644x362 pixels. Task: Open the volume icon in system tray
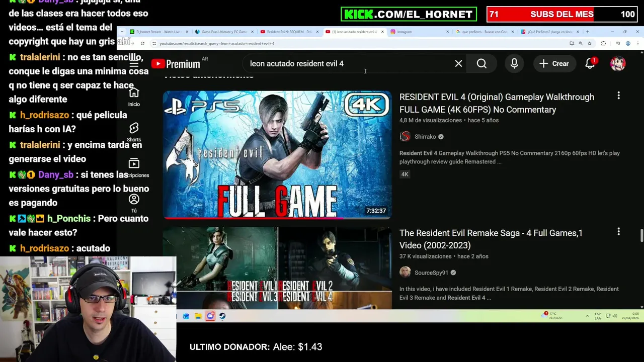(x=615, y=316)
